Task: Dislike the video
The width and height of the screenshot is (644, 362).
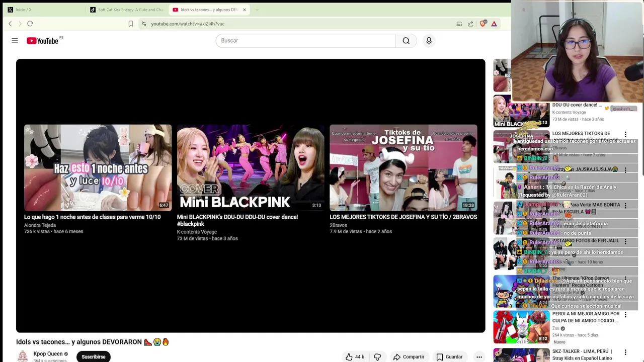Action: tap(377, 357)
